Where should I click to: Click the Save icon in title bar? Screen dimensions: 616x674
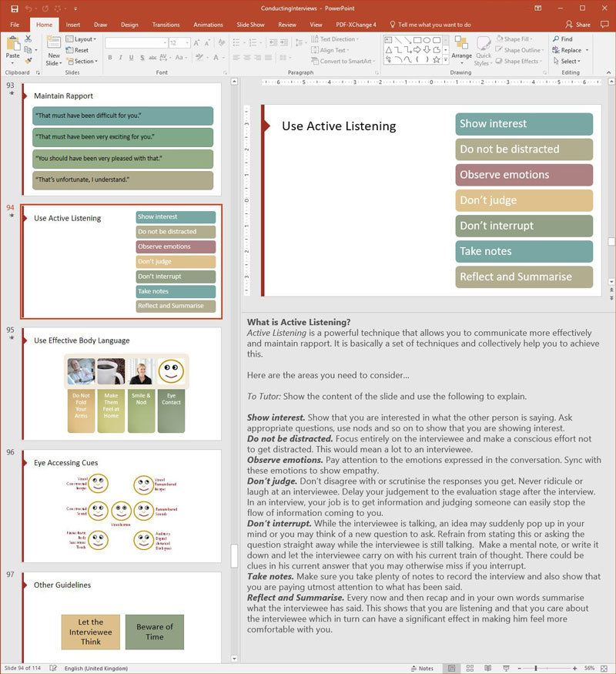(15, 8)
